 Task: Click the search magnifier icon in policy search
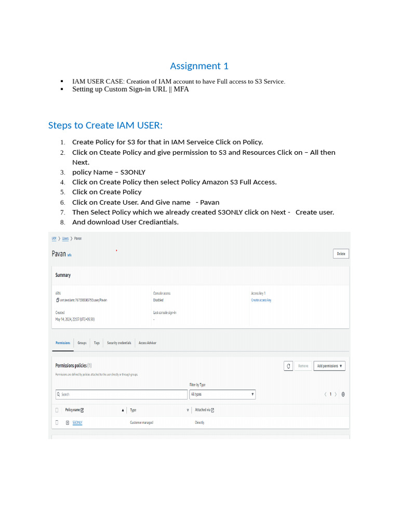coord(58,394)
